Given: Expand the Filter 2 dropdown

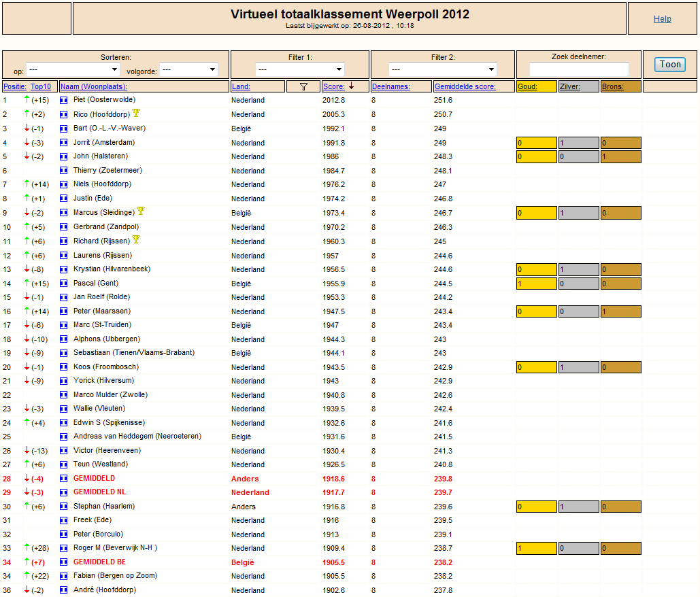Looking at the screenshot, I should click(442, 69).
